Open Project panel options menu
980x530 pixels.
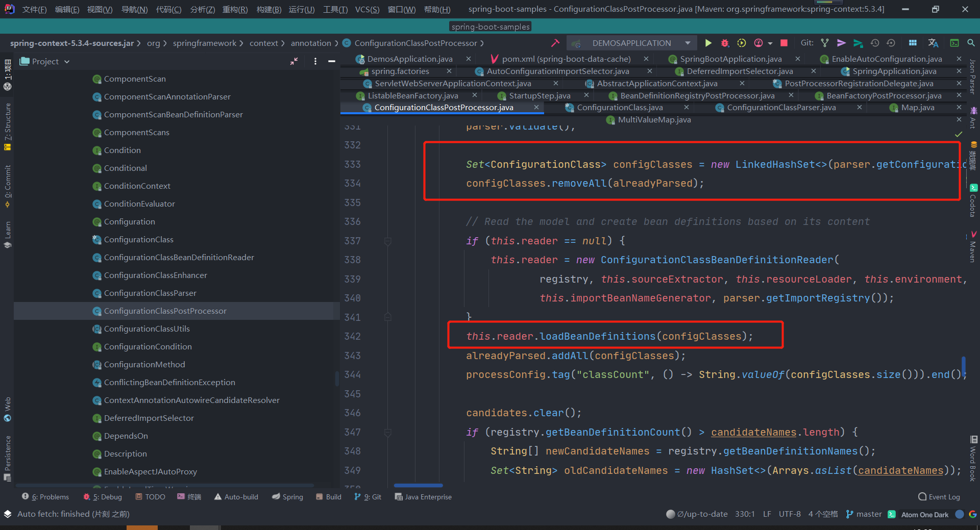click(x=315, y=61)
